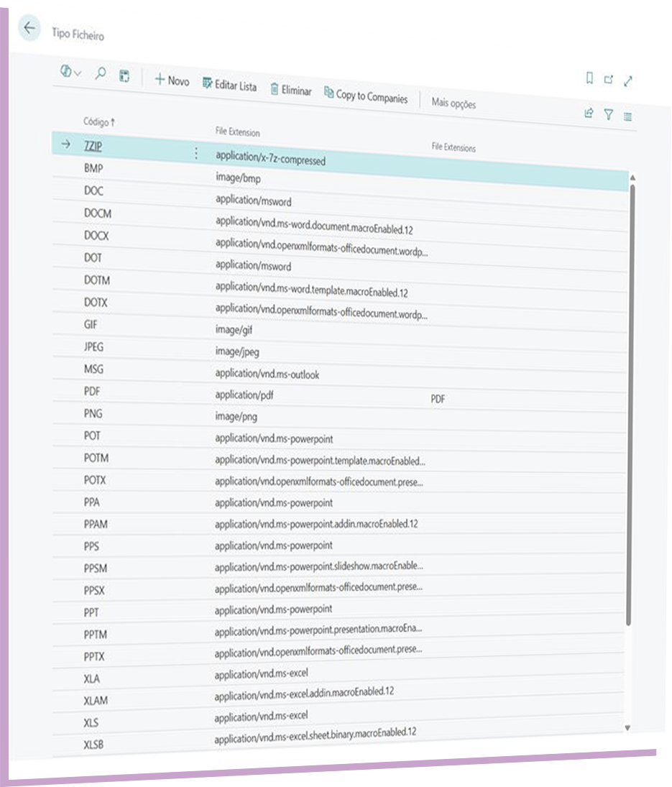The height and width of the screenshot is (787, 672).
Task: Open the Copilot dropdown in toolbar
Action: coord(70,72)
